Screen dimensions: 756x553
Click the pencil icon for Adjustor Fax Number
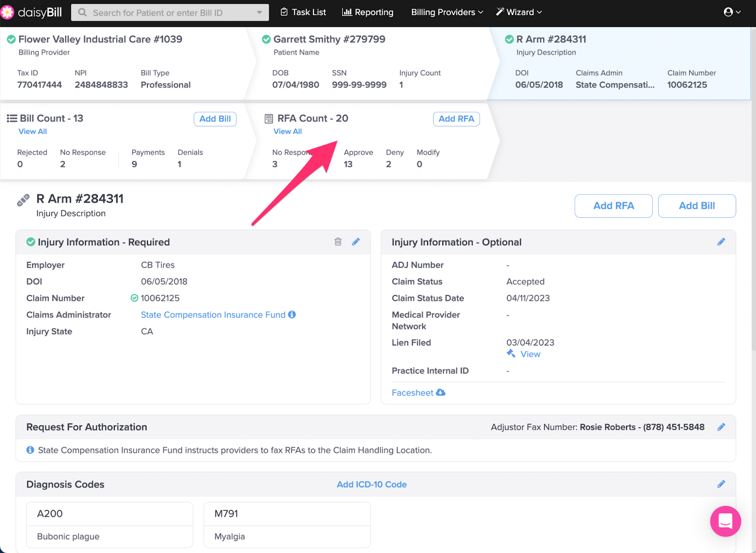[721, 427]
